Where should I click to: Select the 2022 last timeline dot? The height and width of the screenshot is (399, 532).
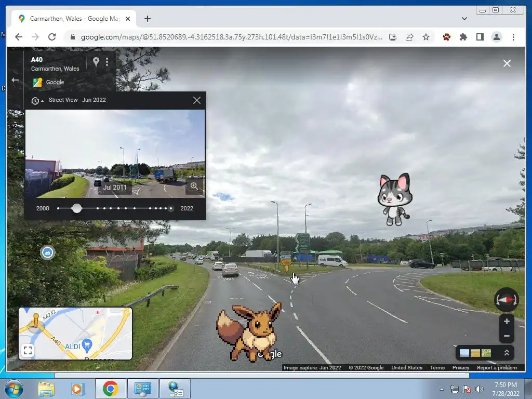point(171,208)
